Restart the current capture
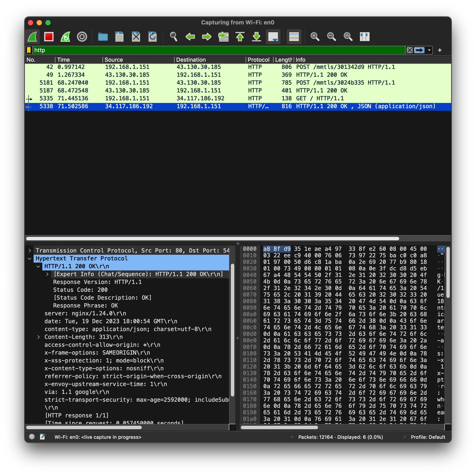The image size is (476, 475). tap(65, 36)
